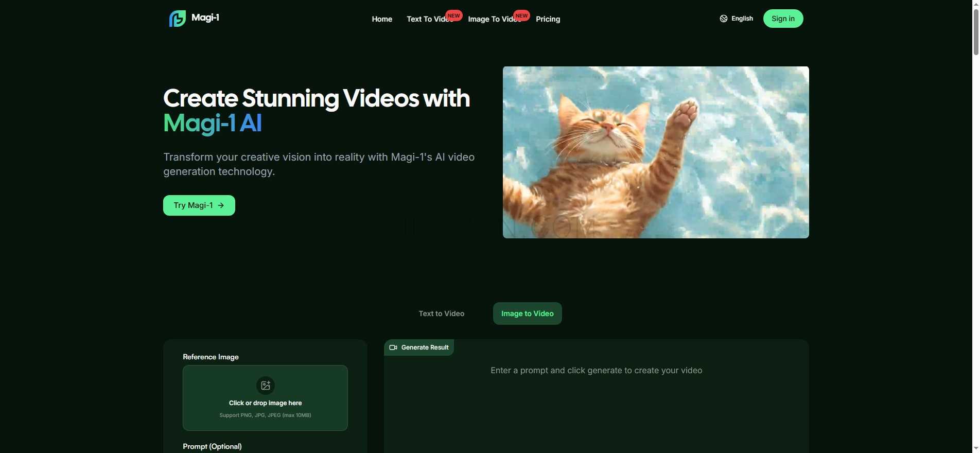Click the NEW badge on Text To Video
The width and height of the screenshot is (980, 453).
pyautogui.click(x=453, y=15)
